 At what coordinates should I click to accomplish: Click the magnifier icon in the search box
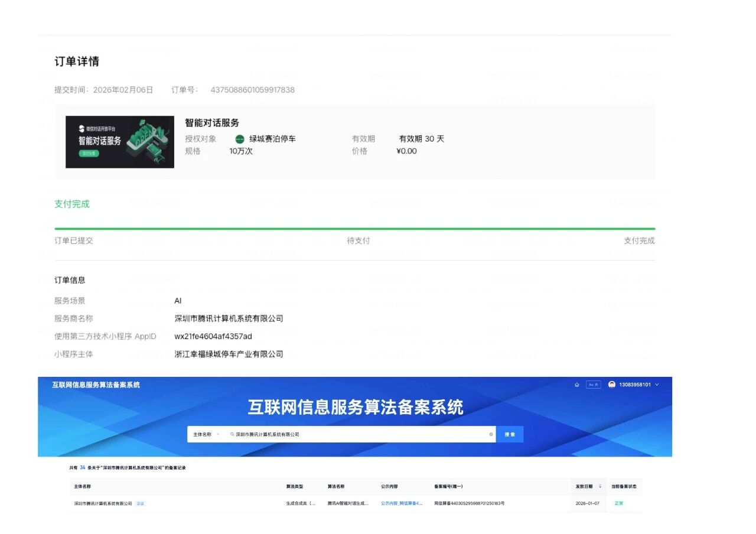pyautogui.click(x=232, y=434)
